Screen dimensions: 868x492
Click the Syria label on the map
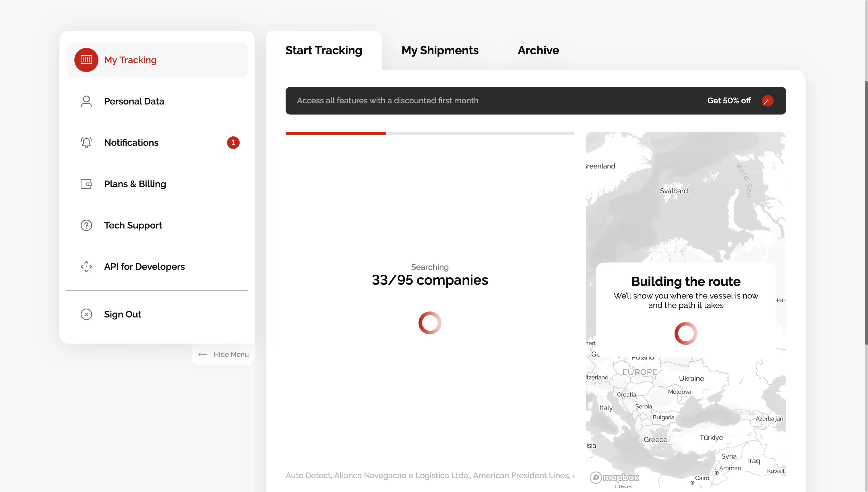click(729, 456)
